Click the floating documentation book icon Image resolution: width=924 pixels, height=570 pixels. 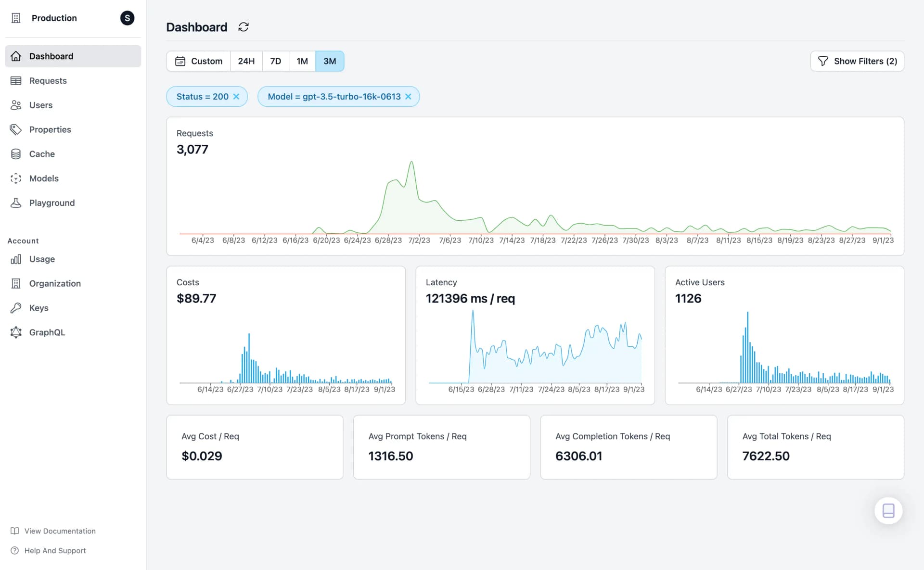(888, 510)
